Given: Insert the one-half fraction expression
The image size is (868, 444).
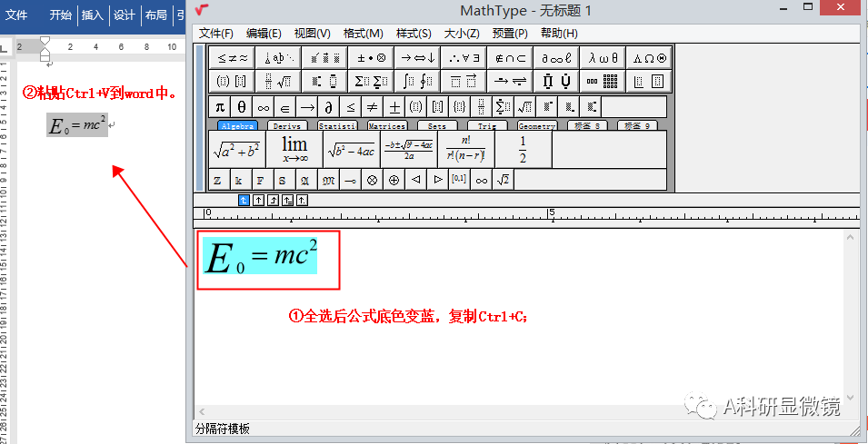Looking at the screenshot, I should click(x=522, y=150).
